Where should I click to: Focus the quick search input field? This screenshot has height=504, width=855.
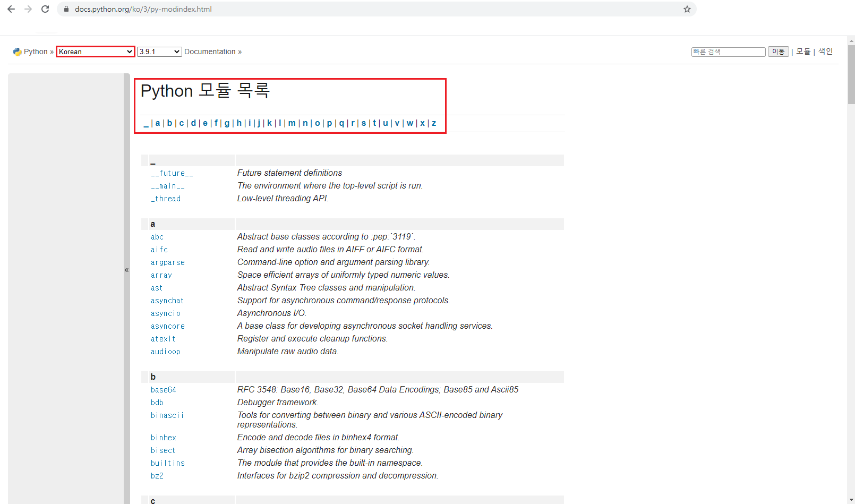tap(728, 52)
